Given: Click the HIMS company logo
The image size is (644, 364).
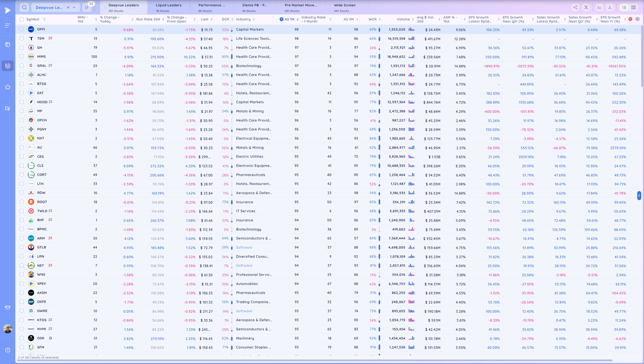Looking at the screenshot, I should click(31, 56).
